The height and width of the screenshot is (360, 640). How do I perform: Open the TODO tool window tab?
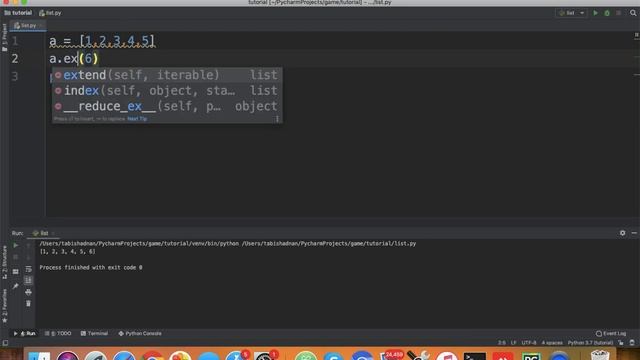coord(58,333)
